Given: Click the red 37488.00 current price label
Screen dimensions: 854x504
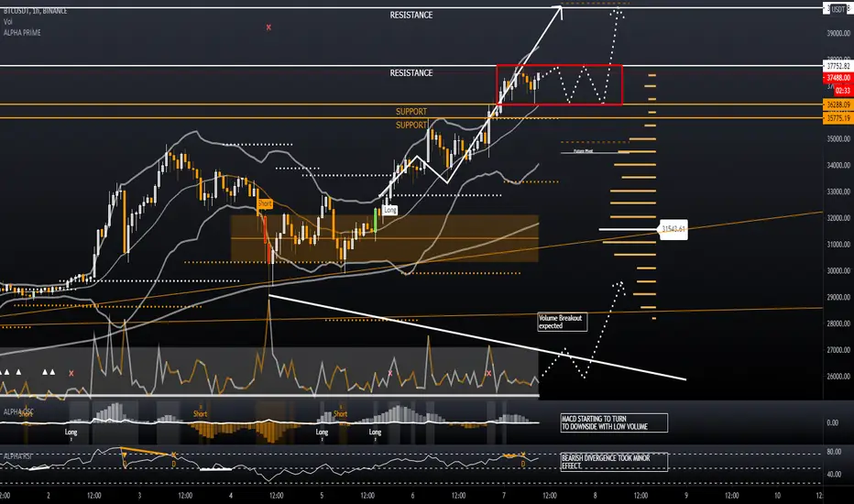Looking at the screenshot, I should tap(838, 78).
